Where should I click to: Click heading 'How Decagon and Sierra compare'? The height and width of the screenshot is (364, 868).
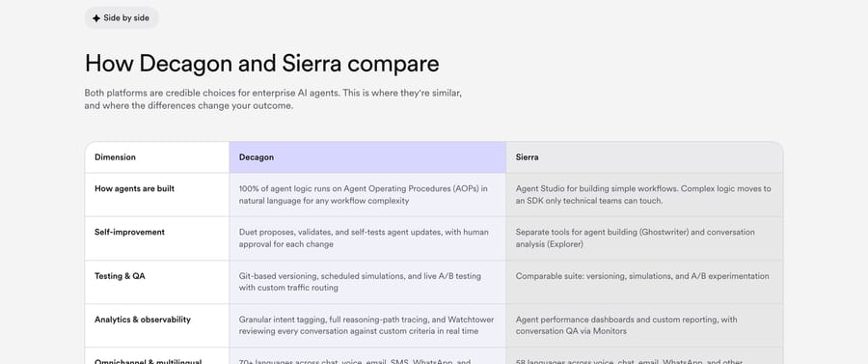(261, 63)
